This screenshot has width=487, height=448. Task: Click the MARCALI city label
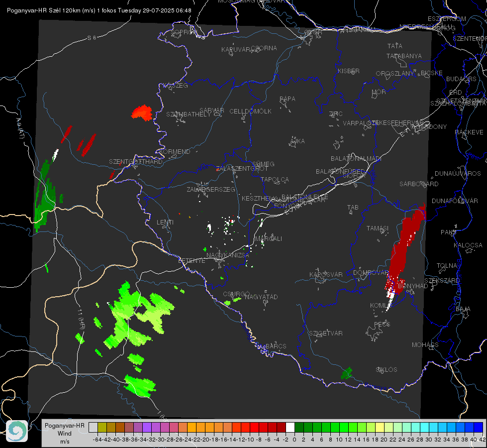point(268,239)
